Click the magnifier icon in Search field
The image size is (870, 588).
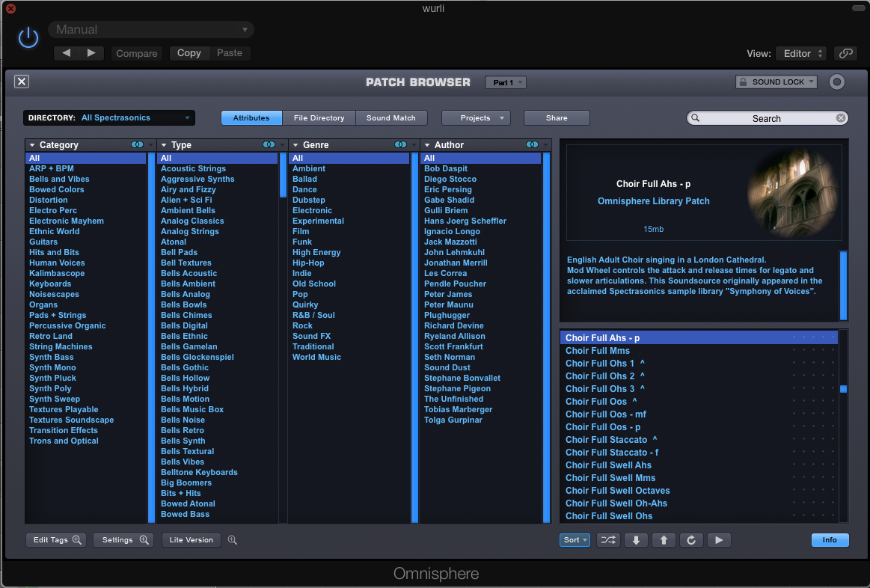[695, 118]
